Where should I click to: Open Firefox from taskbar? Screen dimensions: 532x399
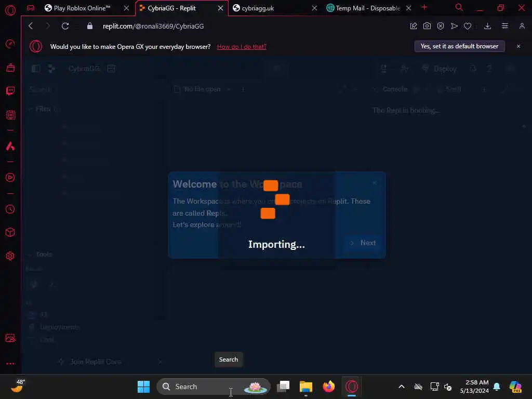(x=328, y=387)
